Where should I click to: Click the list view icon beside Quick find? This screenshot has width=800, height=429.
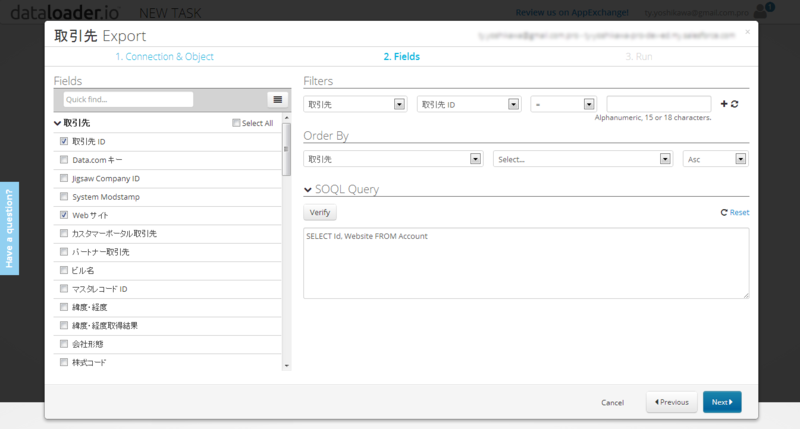click(x=278, y=99)
